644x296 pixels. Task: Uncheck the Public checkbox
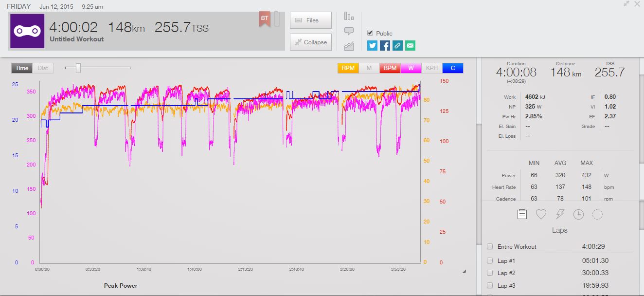tap(371, 33)
